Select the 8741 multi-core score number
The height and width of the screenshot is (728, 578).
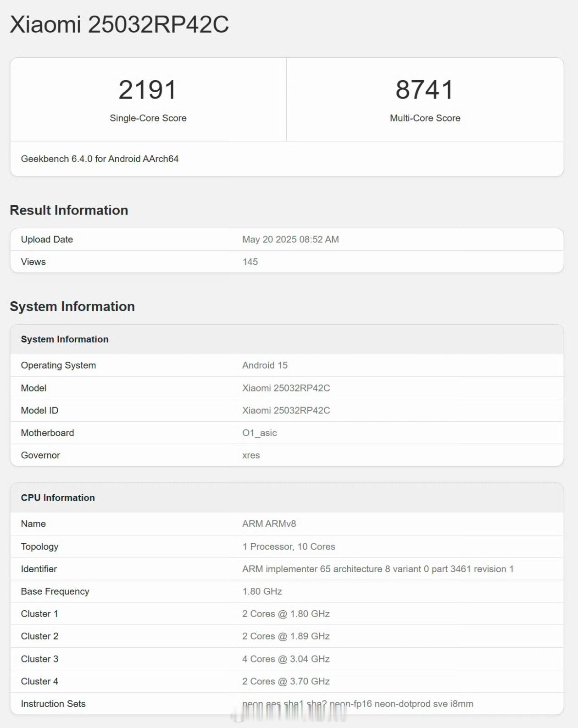(425, 89)
